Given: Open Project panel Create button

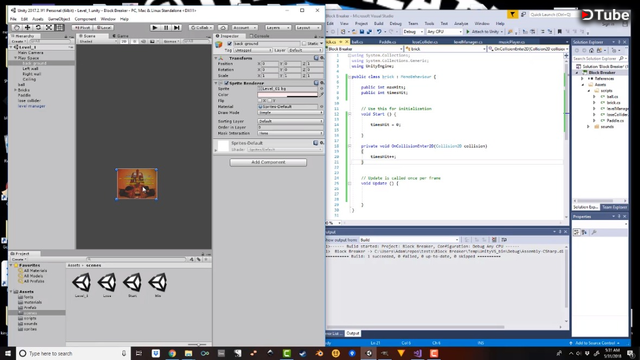Looking at the screenshot, I should point(19,259).
